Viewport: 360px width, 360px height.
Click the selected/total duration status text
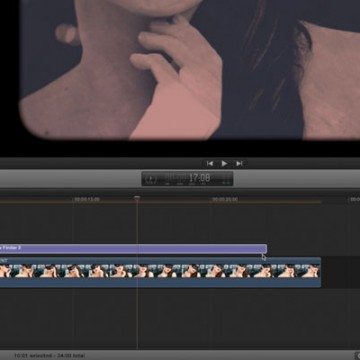click(x=49, y=356)
